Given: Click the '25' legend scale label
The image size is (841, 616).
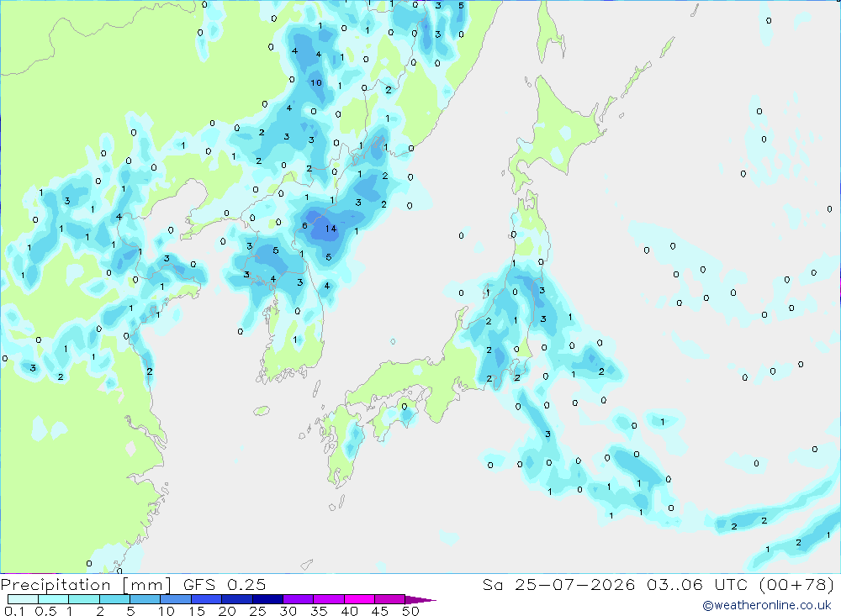Looking at the screenshot, I should click(258, 611).
